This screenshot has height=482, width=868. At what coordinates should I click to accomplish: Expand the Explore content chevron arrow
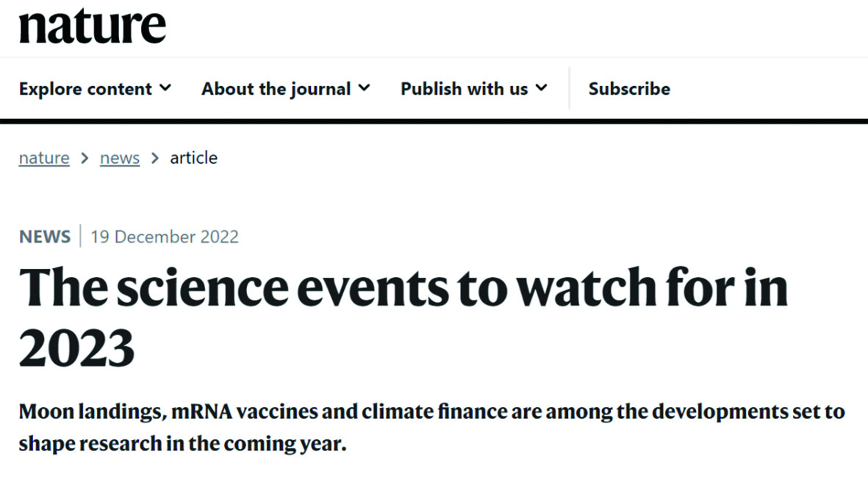(x=165, y=88)
